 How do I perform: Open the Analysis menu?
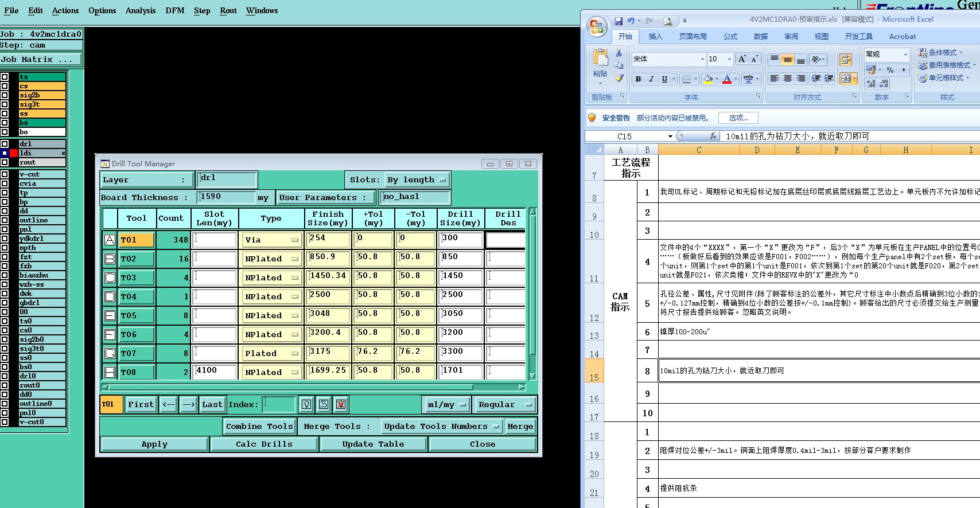[141, 10]
